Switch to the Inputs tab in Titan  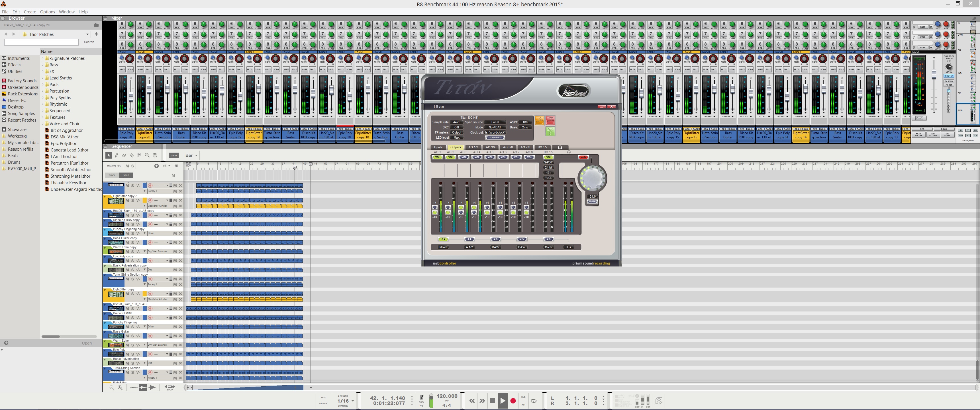click(438, 147)
